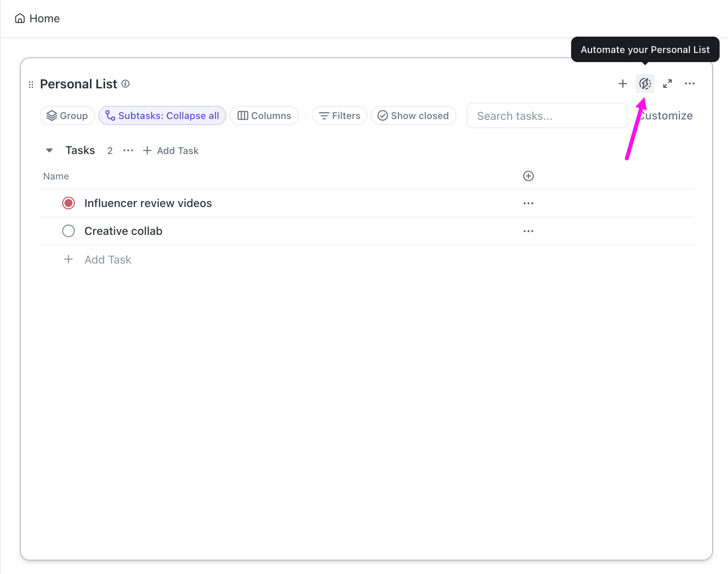Screen dimensions: 728x574
Task: Toggle Show closed tasks
Action: 413,116
